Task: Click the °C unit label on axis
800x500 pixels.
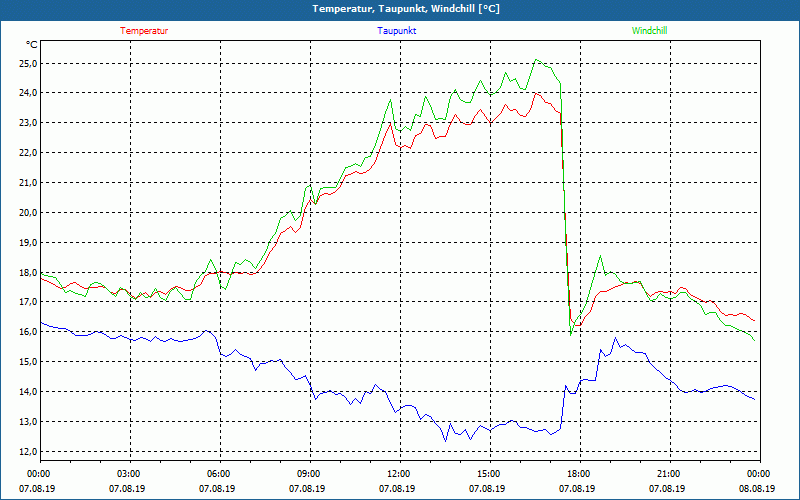Action: [32, 45]
